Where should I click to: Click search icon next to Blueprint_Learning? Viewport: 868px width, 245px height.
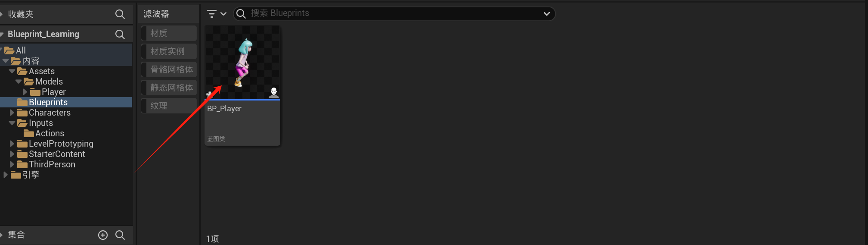[x=120, y=34]
